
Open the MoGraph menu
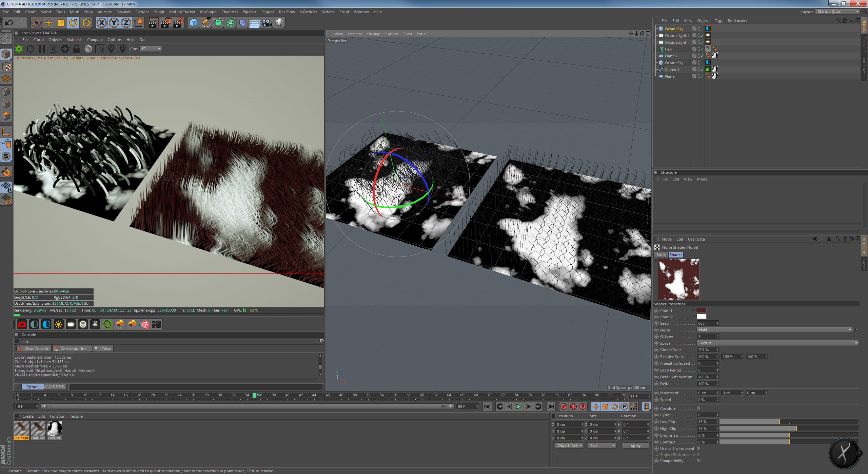pos(208,12)
